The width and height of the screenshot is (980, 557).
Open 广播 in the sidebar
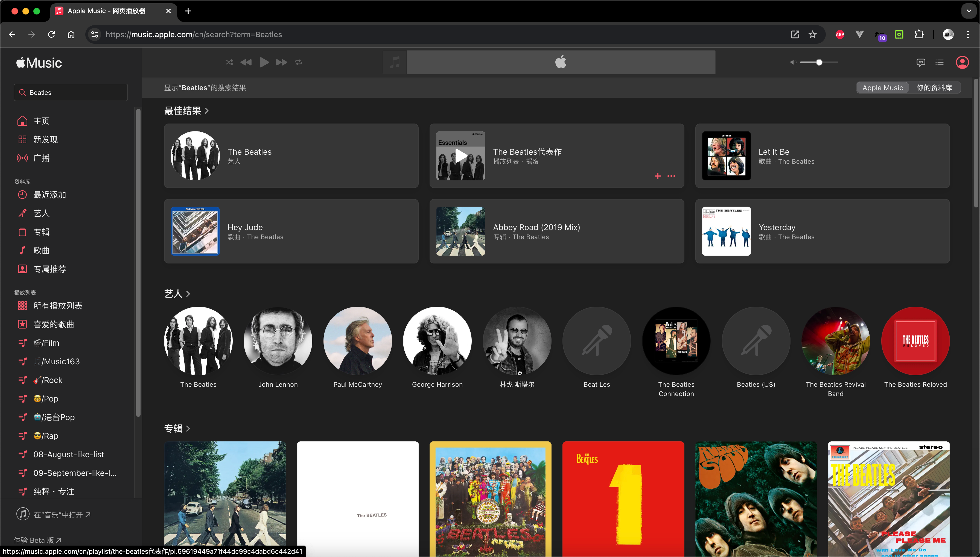[x=41, y=158]
